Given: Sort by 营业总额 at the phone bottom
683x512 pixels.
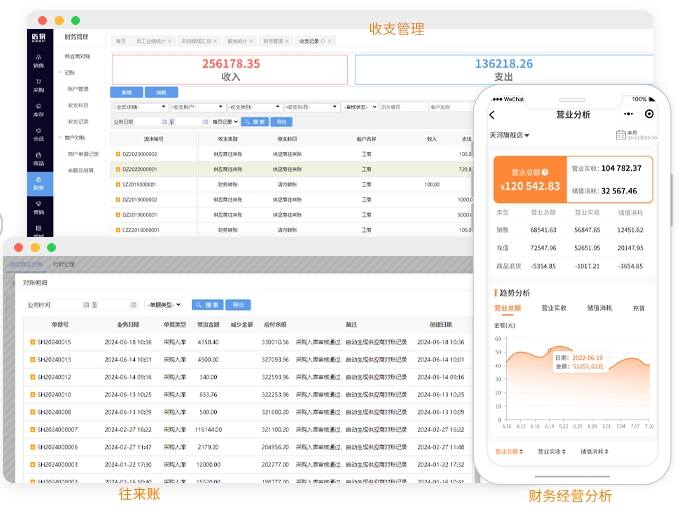Looking at the screenshot, I should (509, 451).
